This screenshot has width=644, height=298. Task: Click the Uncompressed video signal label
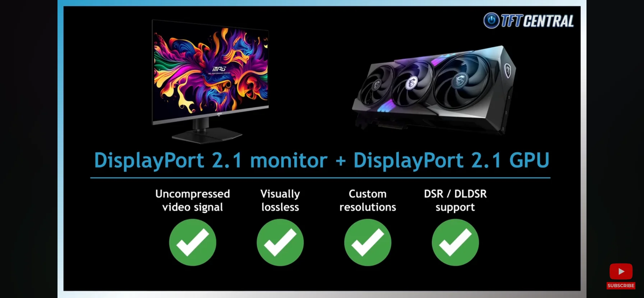point(193,200)
